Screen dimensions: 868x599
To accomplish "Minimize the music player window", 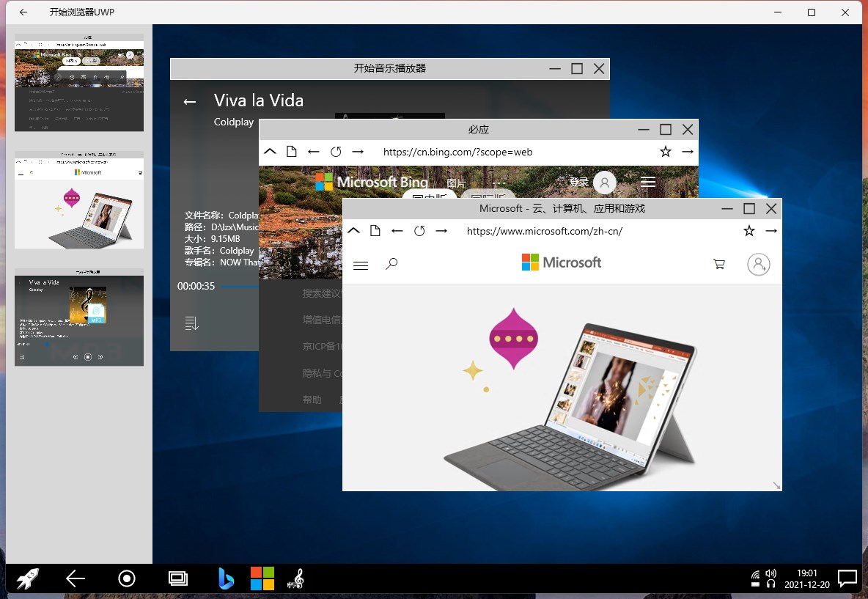I will tap(555, 69).
